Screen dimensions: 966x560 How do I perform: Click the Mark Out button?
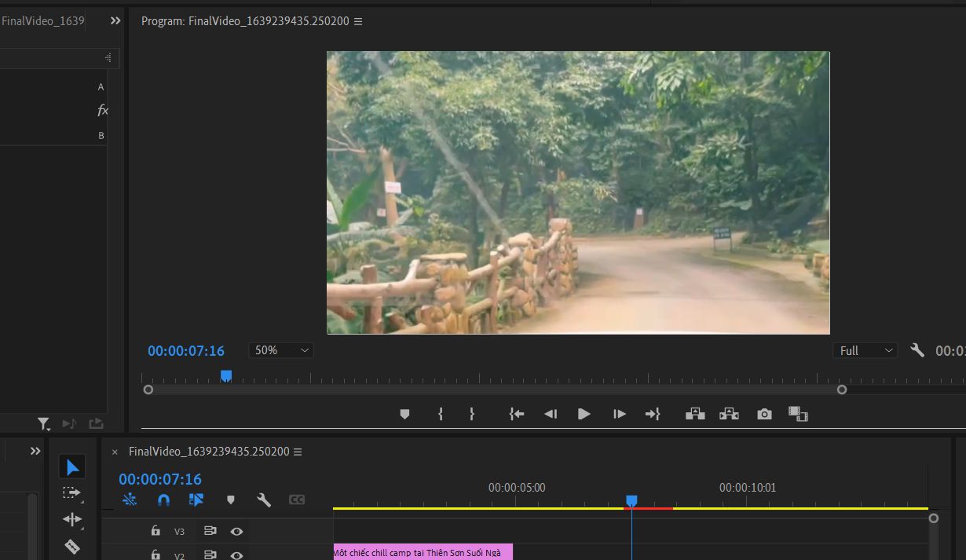(472, 414)
